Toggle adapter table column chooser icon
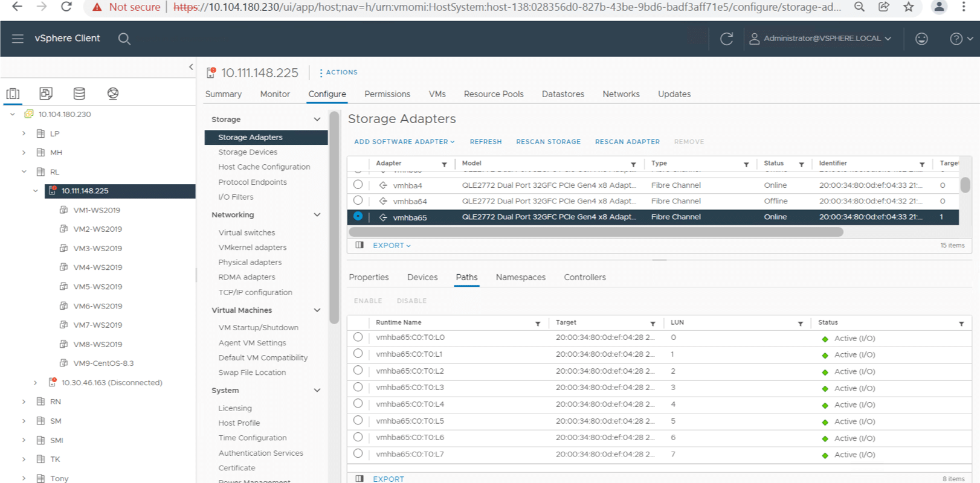This screenshot has width=980, height=483. 359,245
